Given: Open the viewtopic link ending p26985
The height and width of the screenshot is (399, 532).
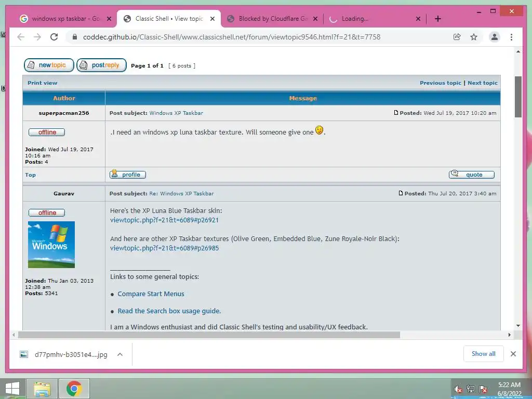Looking at the screenshot, I should [164, 248].
